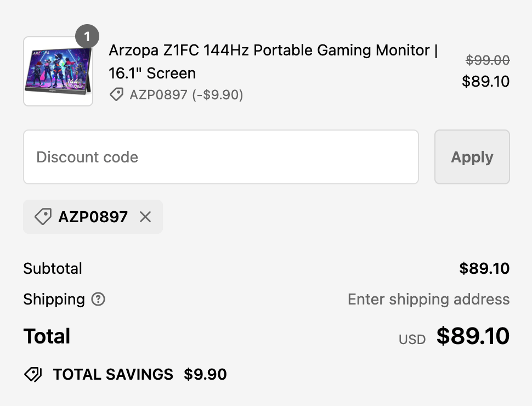Remove the AZP0897 discount code with the X
532x406 pixels.
[x=145, y=217]
